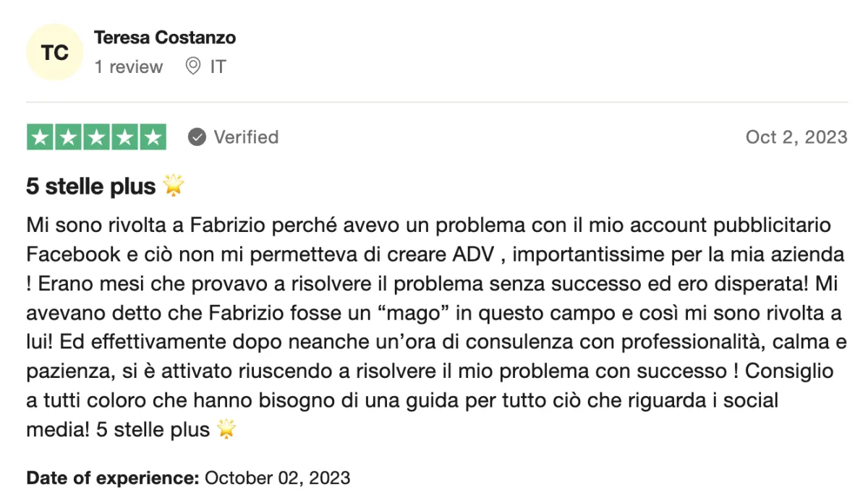Click the "Date of experience:" label
Viewport: 868px width, 503px height.
(x=114, y=478)
